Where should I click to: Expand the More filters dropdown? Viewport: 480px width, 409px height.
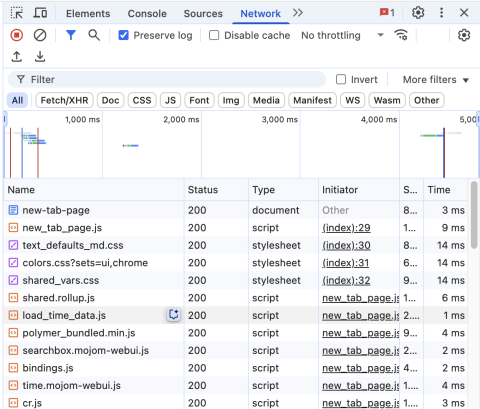[x=436, y=80]
